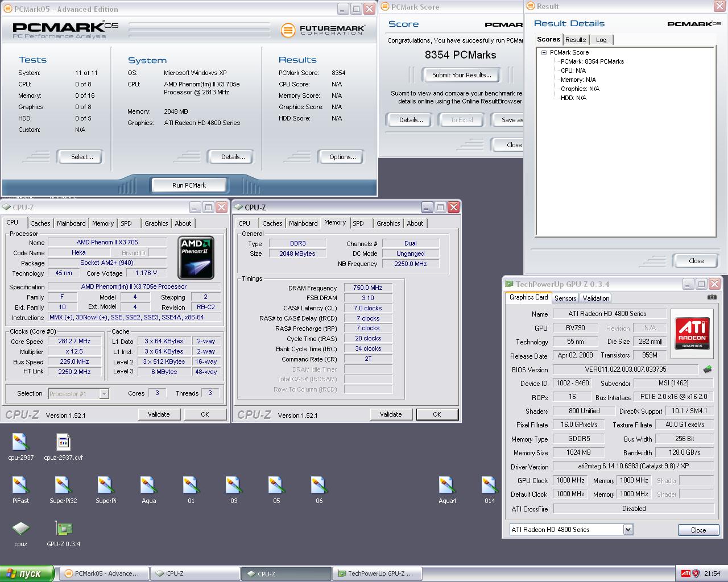Switch to PCMark05 taskbar button

pos(104,573)
